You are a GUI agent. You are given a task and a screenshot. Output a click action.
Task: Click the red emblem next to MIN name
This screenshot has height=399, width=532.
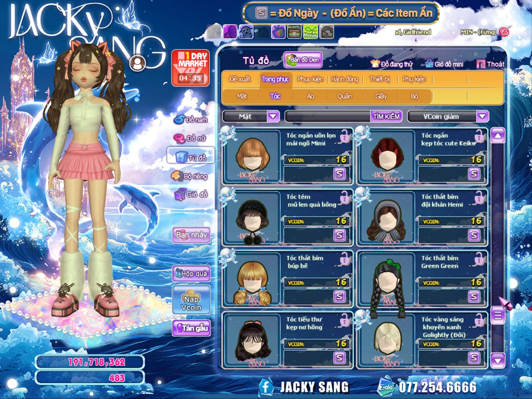click(504, 32)
